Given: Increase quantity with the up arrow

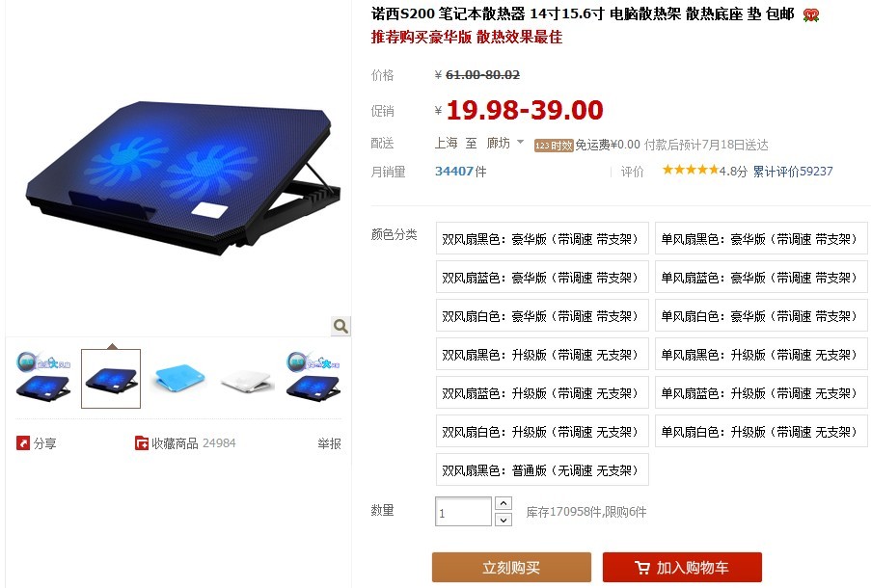Looking at the screenshot, I should pyautogui.click(x=503, y=503).
